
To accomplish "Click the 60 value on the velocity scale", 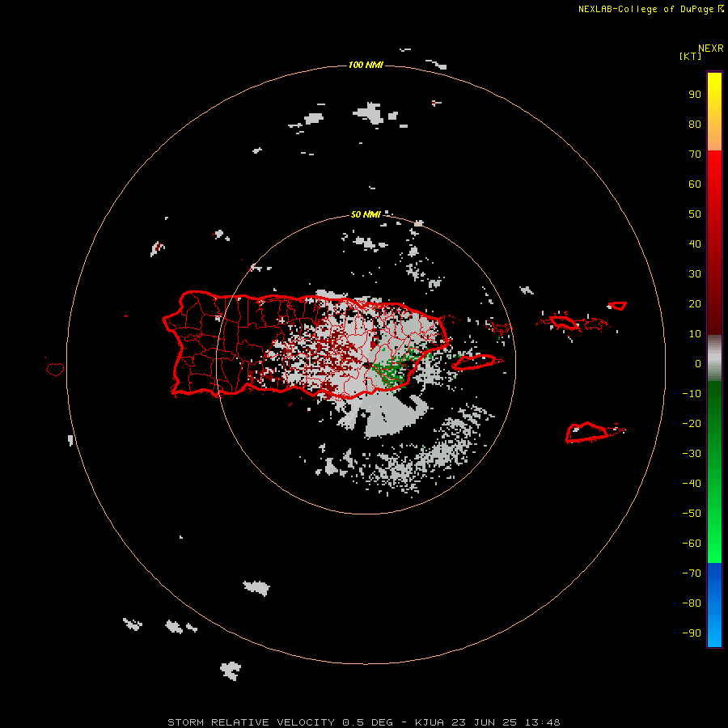I will (x=695, y=184).
